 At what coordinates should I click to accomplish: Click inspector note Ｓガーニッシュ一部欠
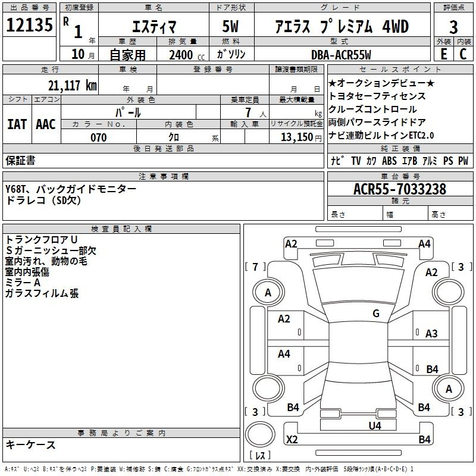(51, 250)
